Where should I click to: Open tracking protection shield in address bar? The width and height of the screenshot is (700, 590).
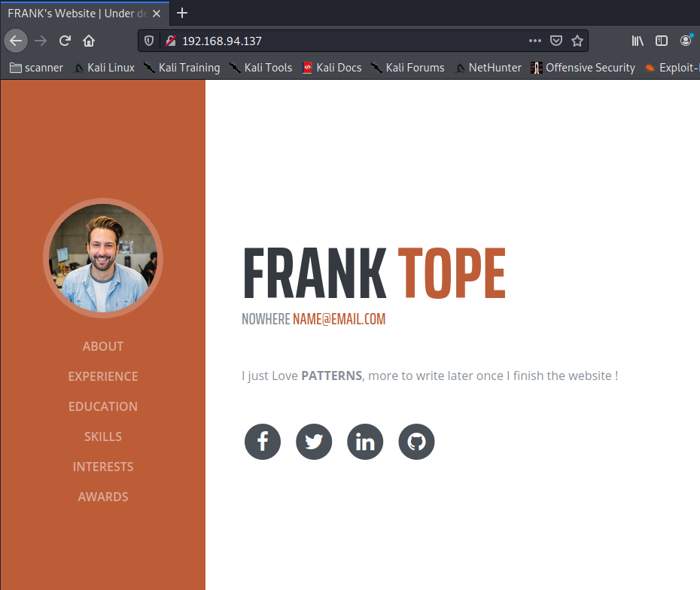(x=149, y=41)
